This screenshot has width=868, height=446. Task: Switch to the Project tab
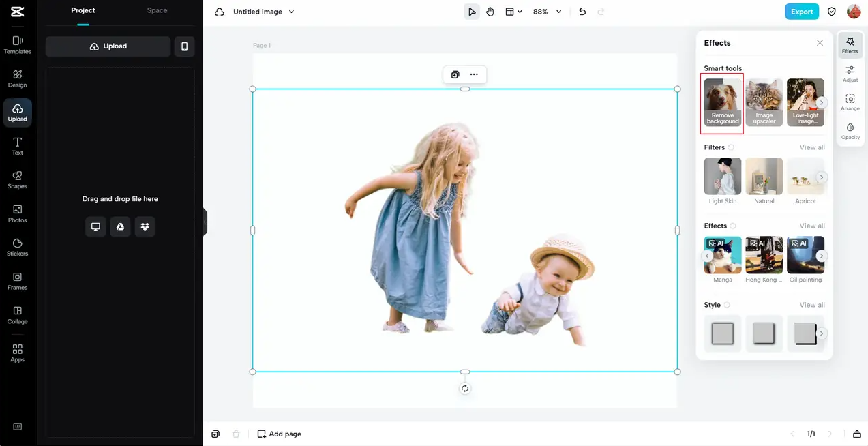pos(83,10)
